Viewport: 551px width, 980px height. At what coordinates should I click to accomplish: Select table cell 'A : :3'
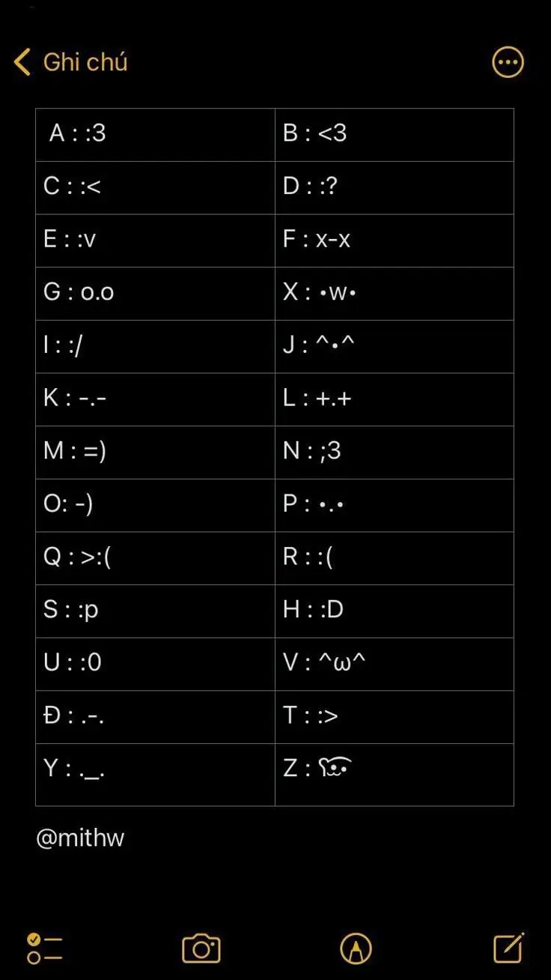(155, 135)
